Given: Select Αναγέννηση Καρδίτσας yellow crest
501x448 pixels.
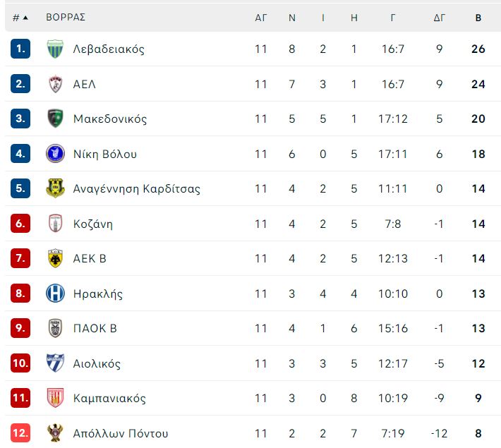Looking at the screenshot, I should [55, 188].
